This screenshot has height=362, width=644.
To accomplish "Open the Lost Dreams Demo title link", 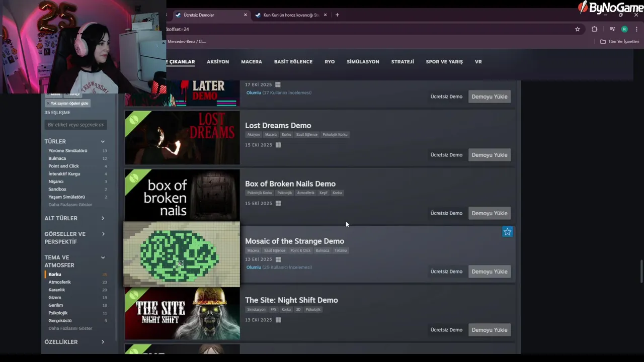I will 278,126.
